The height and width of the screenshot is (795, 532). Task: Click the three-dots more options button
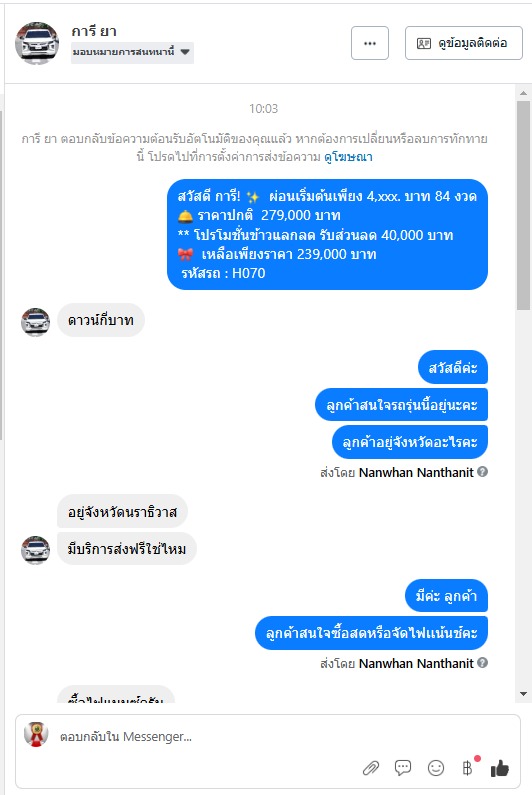[370, 43]
